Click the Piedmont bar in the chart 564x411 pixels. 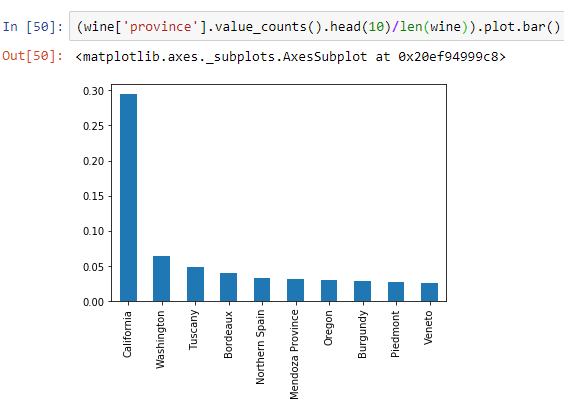(x=396, y=292)
